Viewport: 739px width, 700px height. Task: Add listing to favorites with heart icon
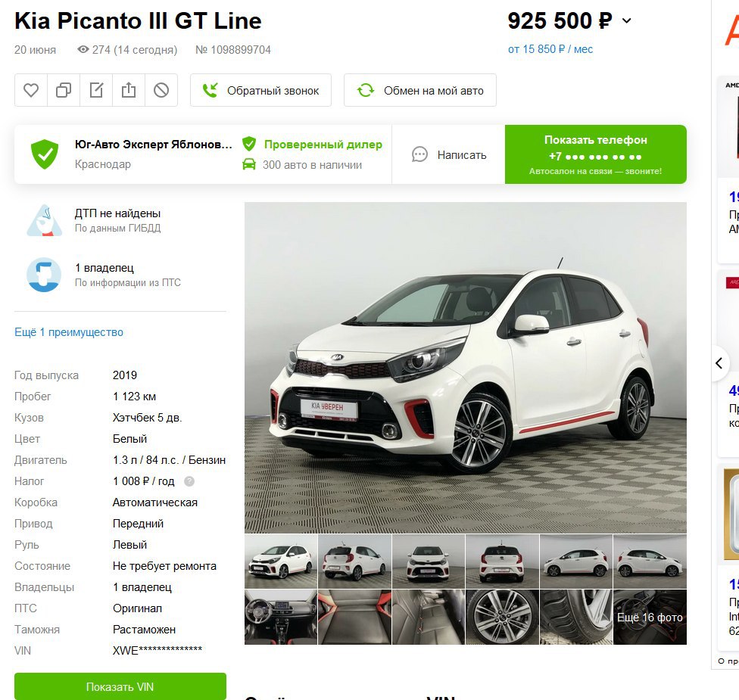31,90
